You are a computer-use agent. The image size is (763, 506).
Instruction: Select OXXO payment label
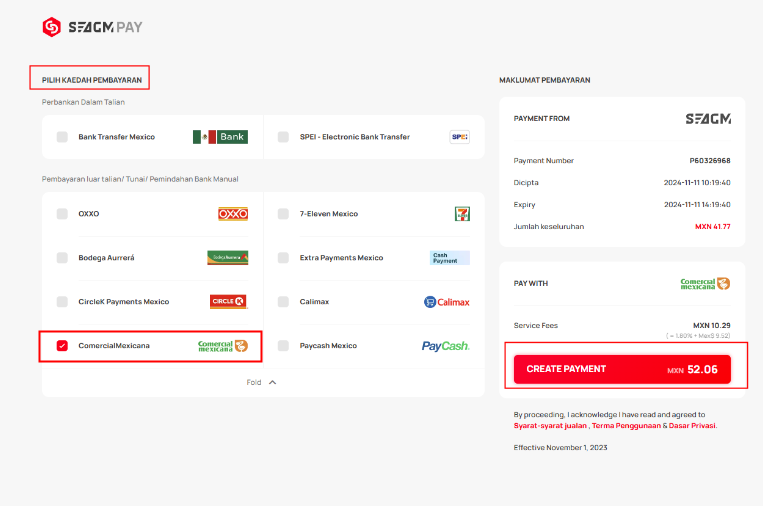[89, 214]
